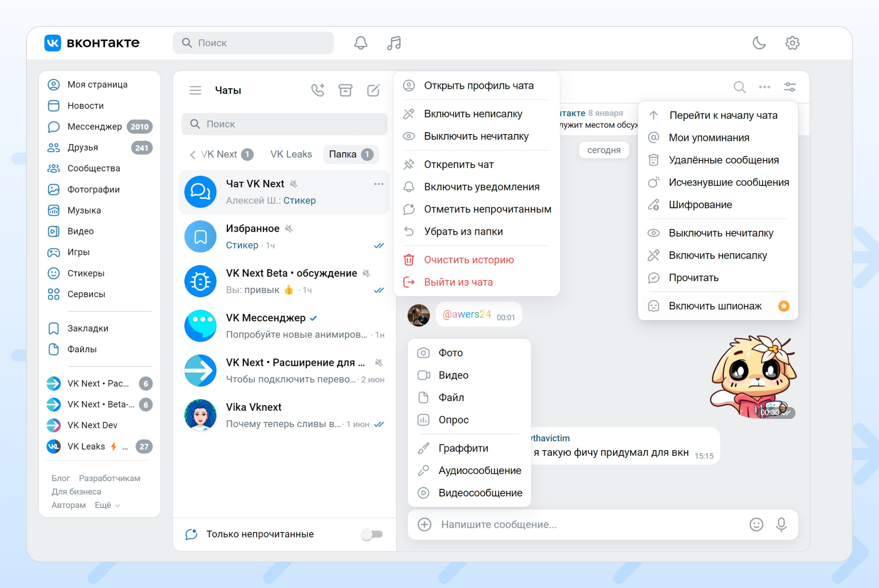Switch to the VK Leaks folder tab
The image size is (879, 588).
(x=291, y=154)
